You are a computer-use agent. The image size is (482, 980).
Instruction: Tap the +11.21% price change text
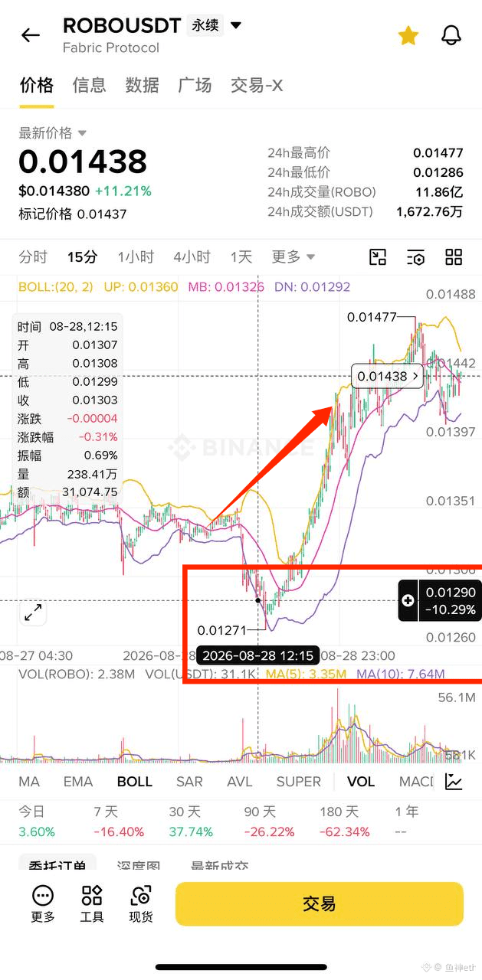[123, 191]
